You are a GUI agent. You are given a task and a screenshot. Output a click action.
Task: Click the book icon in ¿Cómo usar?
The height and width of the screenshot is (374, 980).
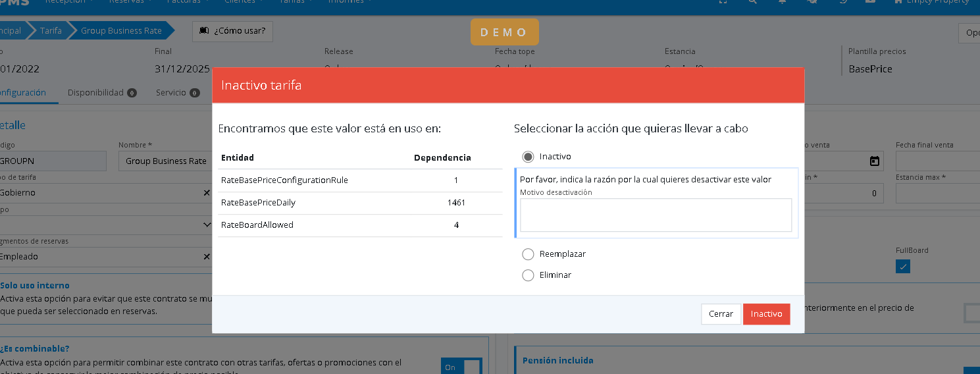204,31
